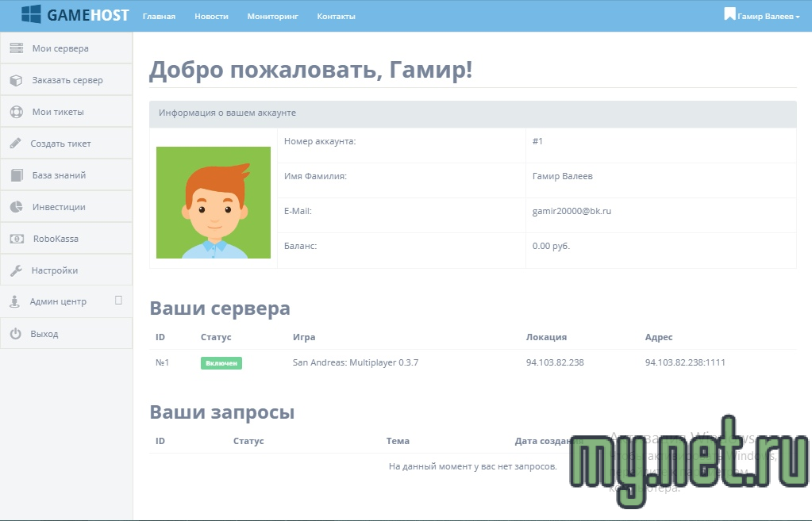
Task: Click the pencil icon beside Создать тикет
Action: (15, 144)
